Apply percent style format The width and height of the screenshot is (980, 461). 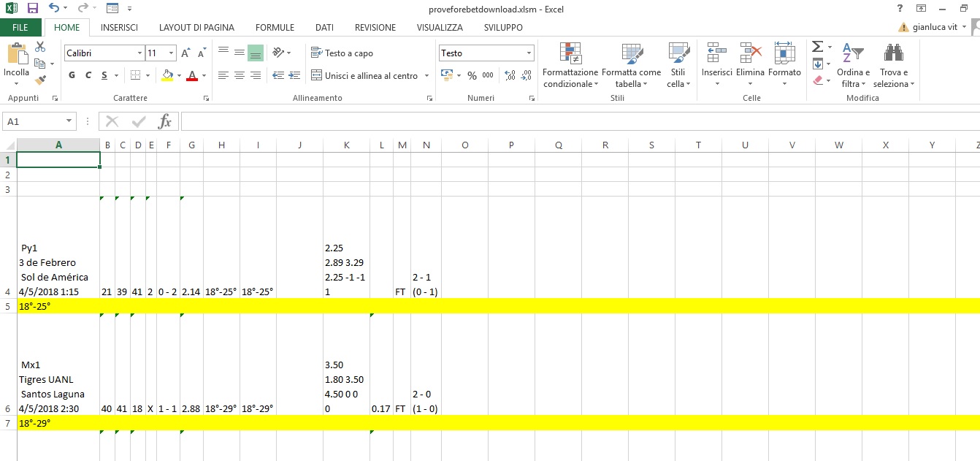(472, 75)
